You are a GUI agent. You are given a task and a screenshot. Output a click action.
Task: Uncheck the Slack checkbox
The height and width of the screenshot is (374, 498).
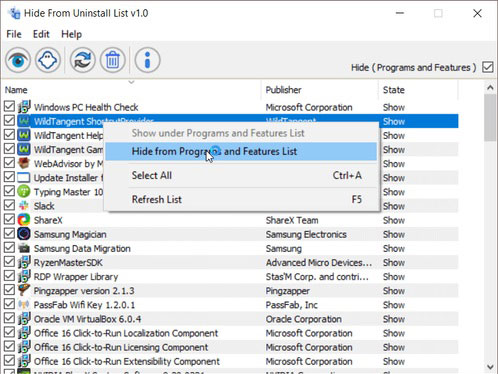pos(9,205)
